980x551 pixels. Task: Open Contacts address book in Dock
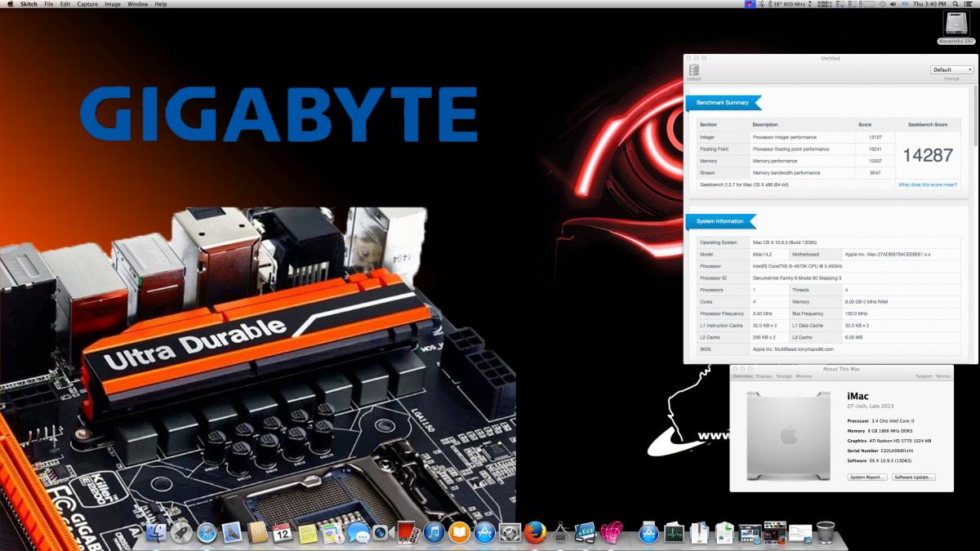tap(257, 533)
